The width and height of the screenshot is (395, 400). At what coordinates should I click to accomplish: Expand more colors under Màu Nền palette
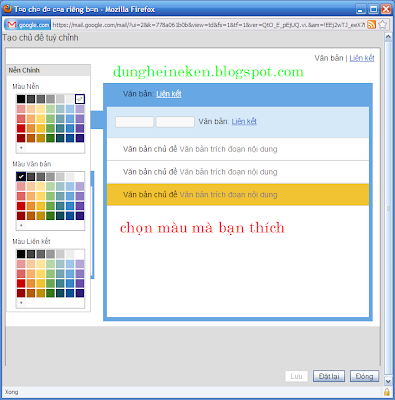click(x=21, y=148)
